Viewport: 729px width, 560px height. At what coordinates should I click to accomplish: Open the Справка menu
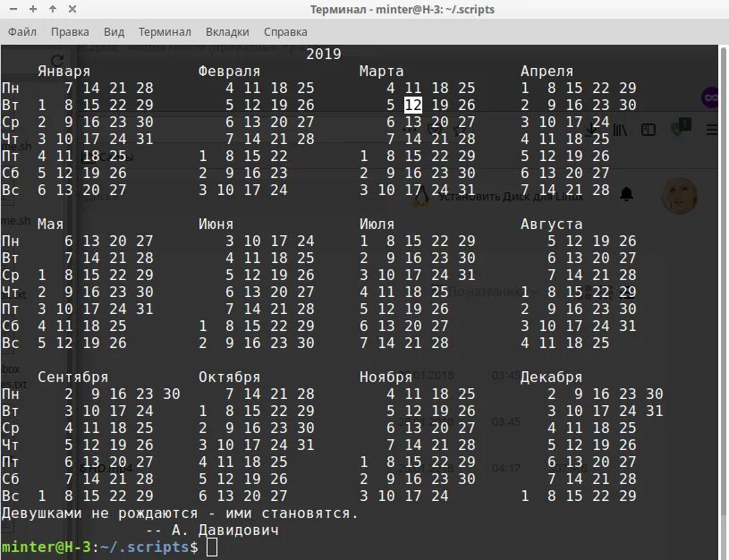pyautogui.click(x=285, y=31)
